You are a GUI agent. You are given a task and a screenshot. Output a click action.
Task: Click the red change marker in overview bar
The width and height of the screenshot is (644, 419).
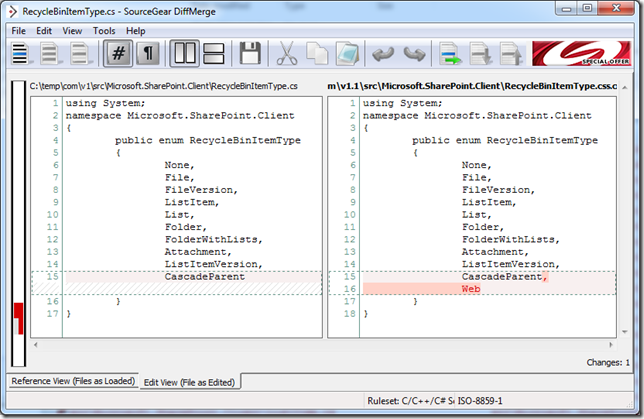coord(16,322)
